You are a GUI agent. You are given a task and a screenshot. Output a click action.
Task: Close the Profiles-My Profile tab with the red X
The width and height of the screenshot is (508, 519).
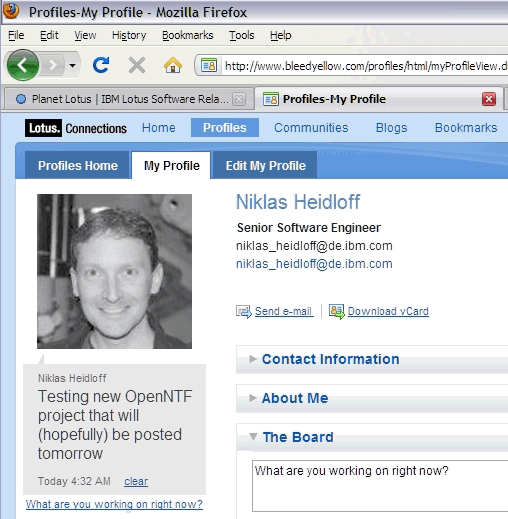click(x=489, y=99)
